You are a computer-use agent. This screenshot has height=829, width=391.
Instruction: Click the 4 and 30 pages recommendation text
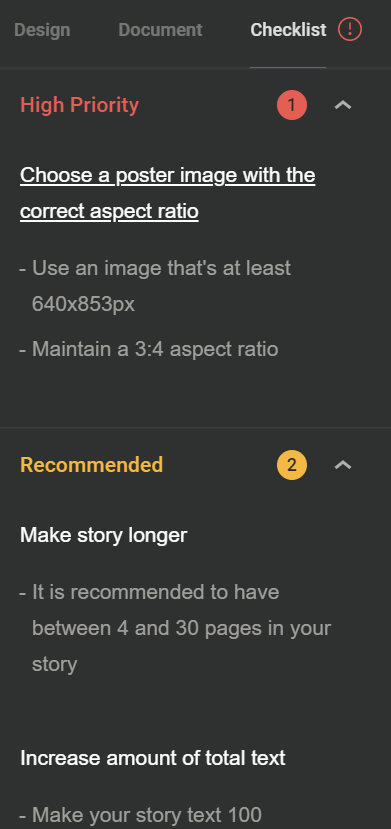pyautogui.click(x=175, y=628)
